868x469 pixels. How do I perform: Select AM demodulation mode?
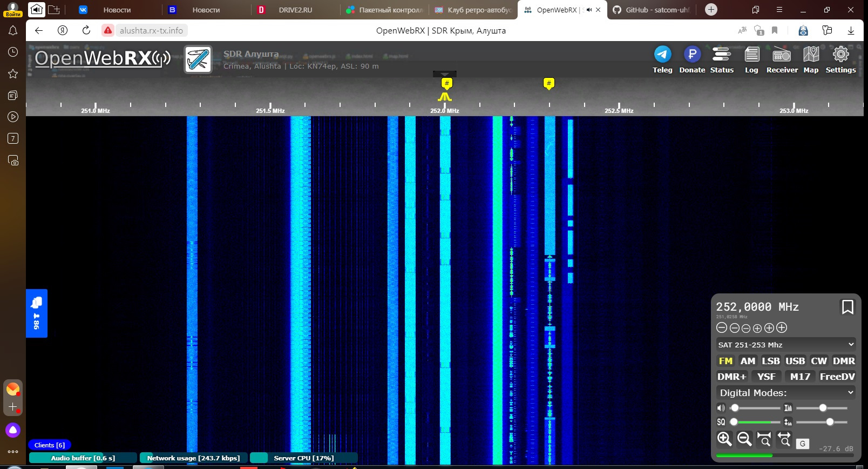[x=748, y=361]
